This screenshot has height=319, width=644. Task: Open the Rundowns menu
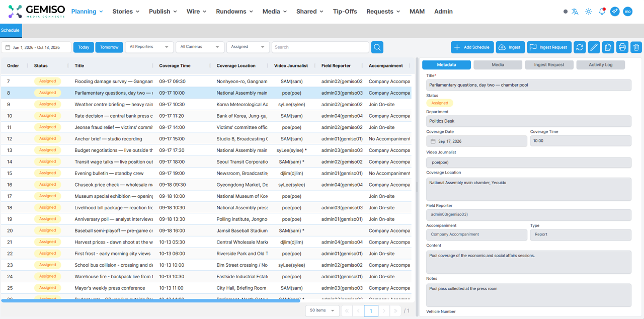(234, 12)
